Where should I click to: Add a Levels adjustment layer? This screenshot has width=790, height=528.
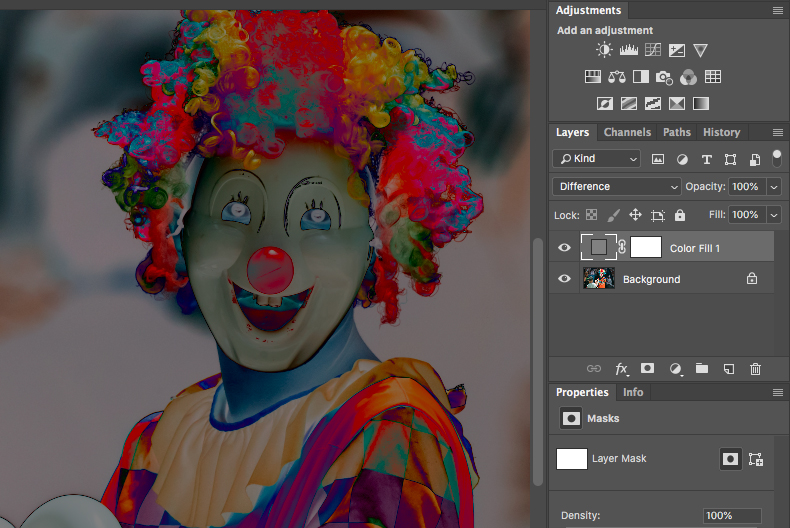629,50
